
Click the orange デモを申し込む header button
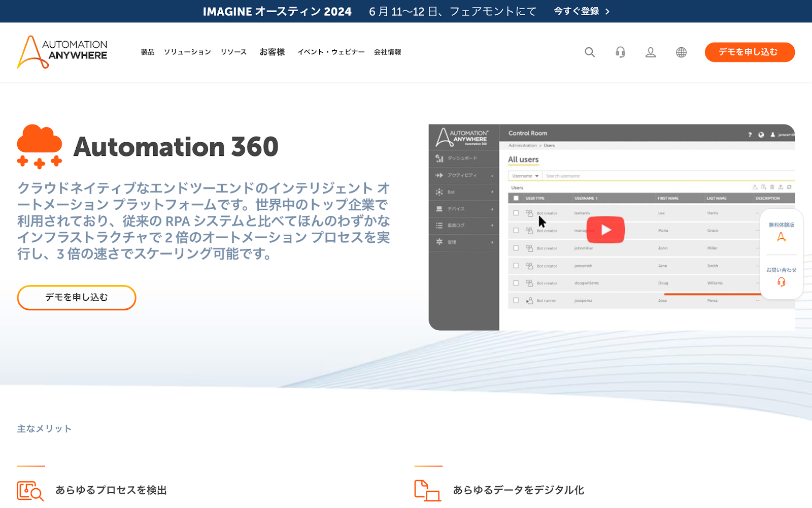[x=750, y=52]
